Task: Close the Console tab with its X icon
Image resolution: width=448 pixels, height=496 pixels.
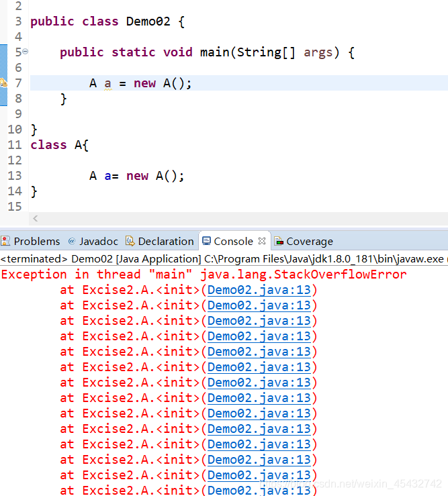Action: (x=262, y=241)
